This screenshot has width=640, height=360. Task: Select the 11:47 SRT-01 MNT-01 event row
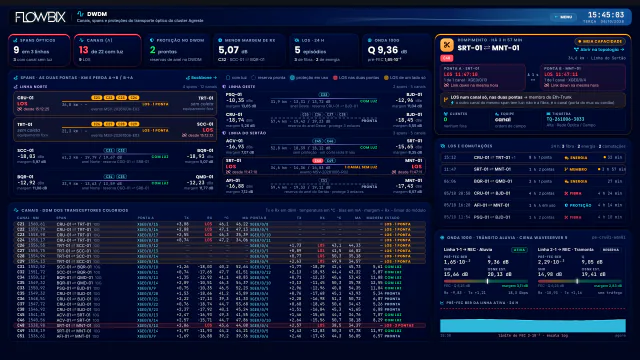tap(533, 169)
